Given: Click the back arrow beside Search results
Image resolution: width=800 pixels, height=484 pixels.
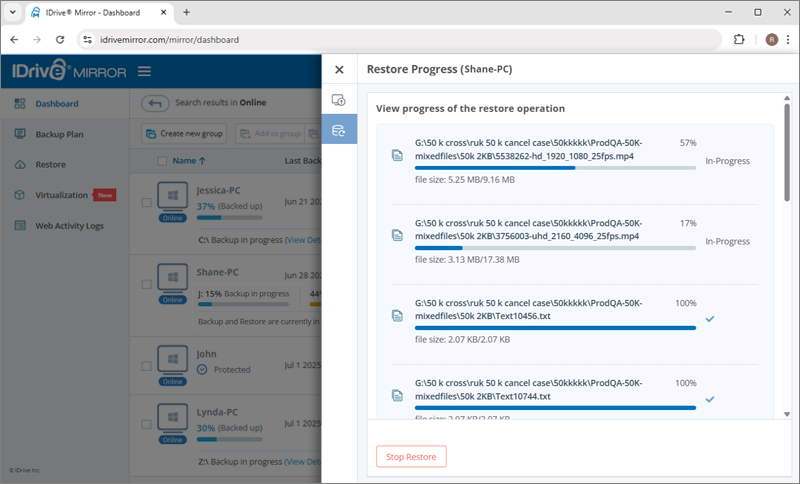Looking at the screenshot, I should pos(155,102).
